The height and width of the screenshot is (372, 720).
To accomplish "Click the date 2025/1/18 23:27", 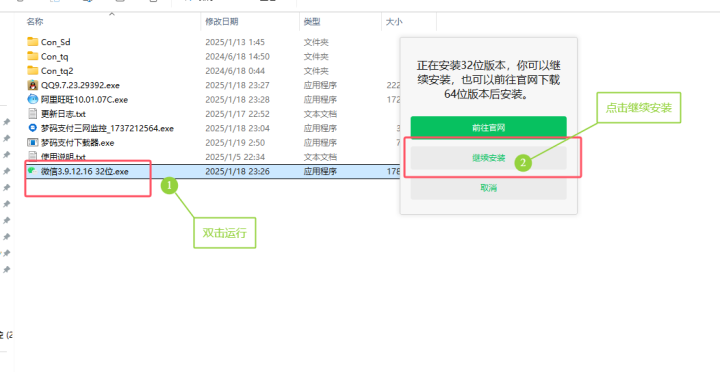I will pos(237,85).
